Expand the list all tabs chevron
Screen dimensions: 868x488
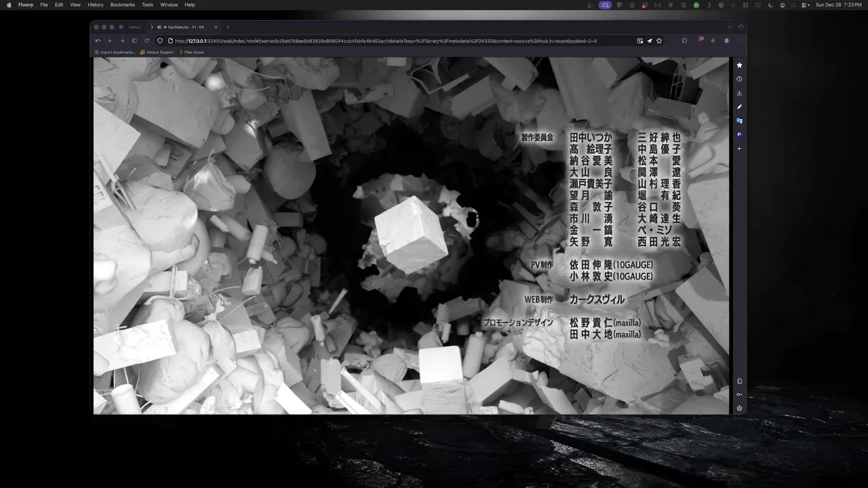click(x=730, y=27)
